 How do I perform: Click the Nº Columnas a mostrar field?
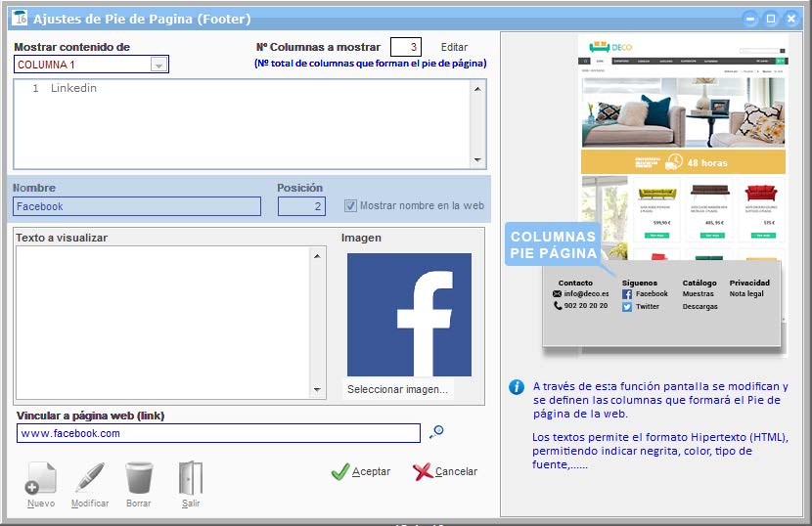405,47
